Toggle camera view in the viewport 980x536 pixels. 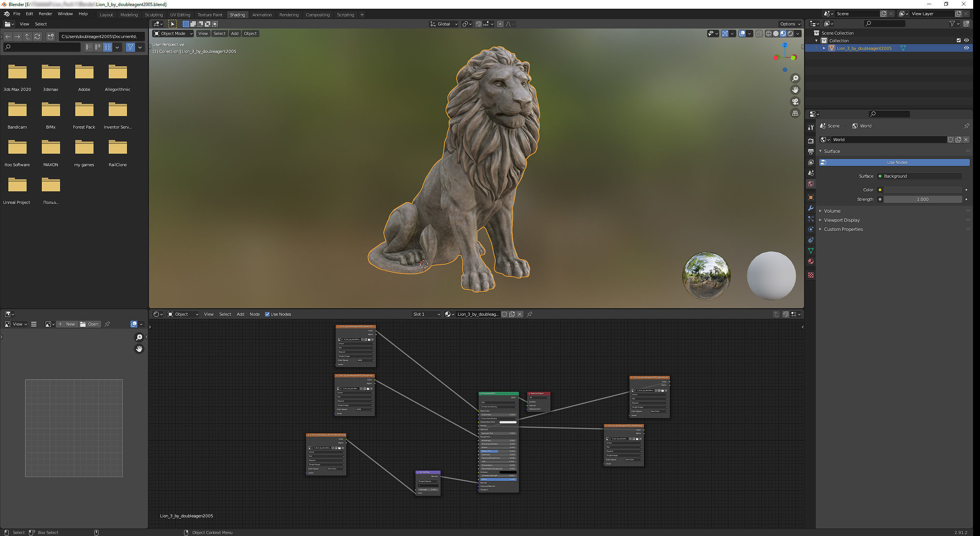(795, 102)
